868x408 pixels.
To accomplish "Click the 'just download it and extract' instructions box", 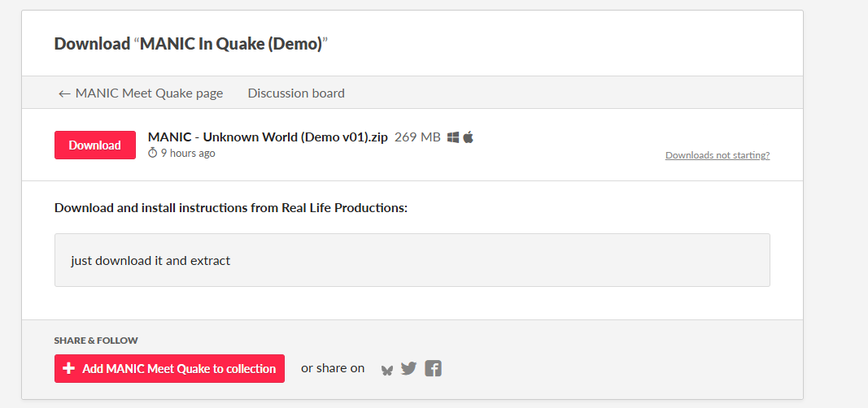I will coord(412,260).
